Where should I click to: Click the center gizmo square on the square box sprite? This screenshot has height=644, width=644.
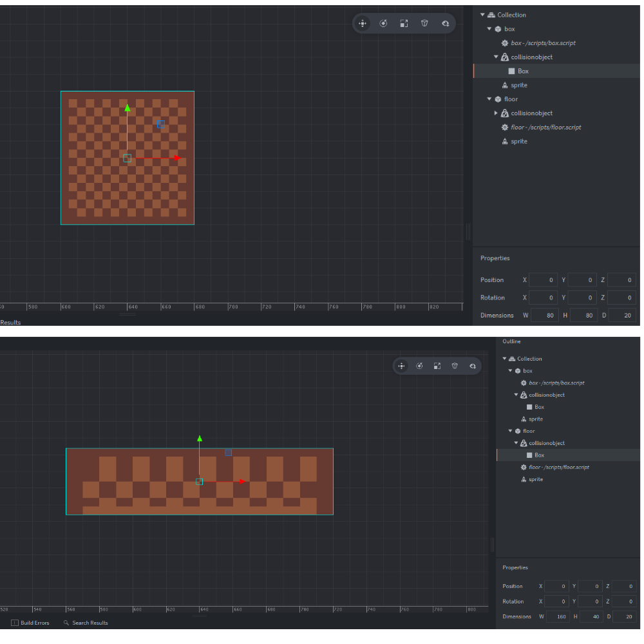tap(127, 158)
